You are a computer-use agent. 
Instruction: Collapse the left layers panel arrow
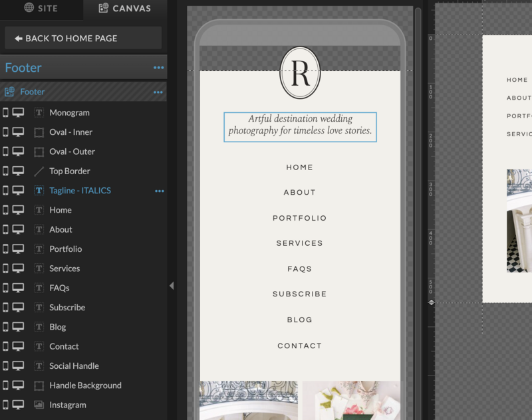(172, 286)
